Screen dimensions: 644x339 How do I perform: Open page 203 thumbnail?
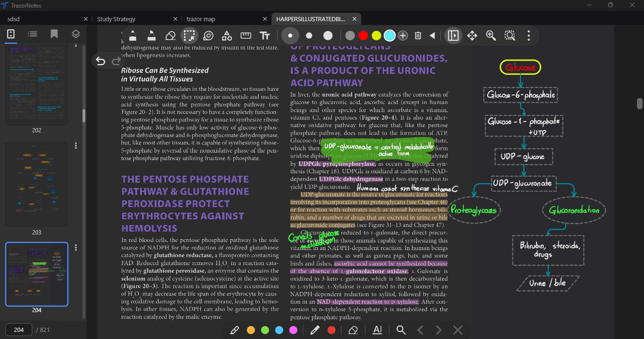tap(37, 184)
